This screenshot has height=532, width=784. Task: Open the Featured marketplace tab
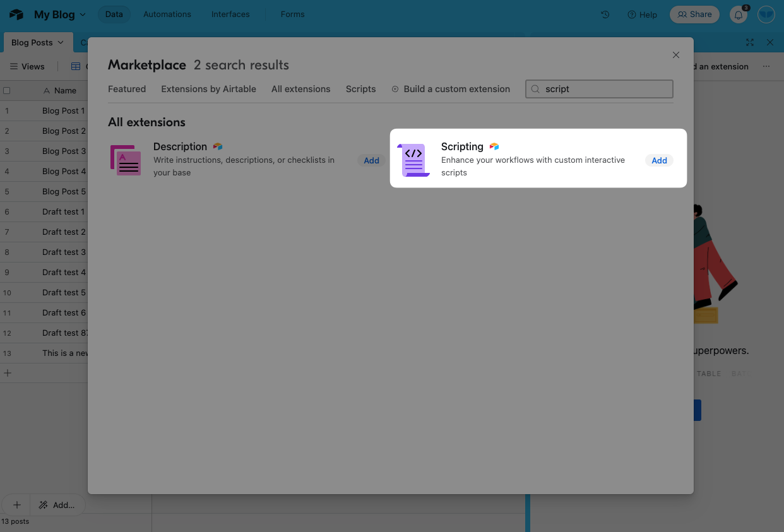tap(127, 89)
